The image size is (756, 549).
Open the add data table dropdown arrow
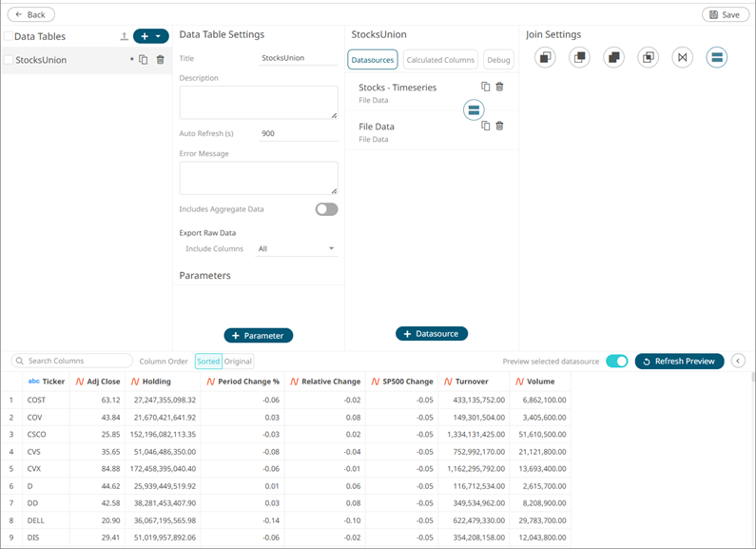pyautogui.click(x=158, y=36)
